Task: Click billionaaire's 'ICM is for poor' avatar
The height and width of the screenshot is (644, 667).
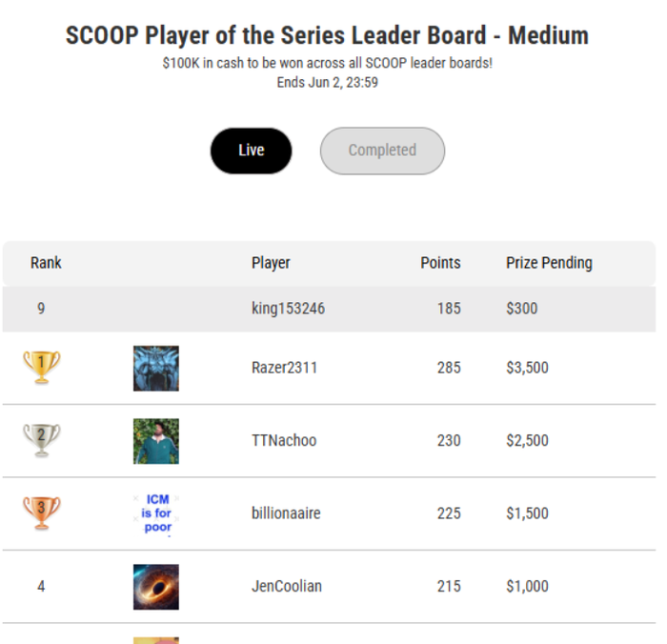Action: coord(156,513)
